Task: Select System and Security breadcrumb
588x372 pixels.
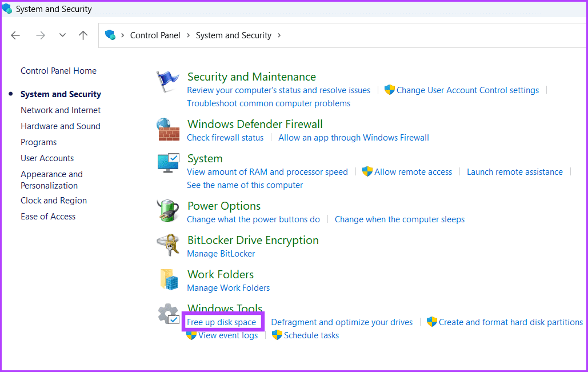Action: tap(234, 35)
